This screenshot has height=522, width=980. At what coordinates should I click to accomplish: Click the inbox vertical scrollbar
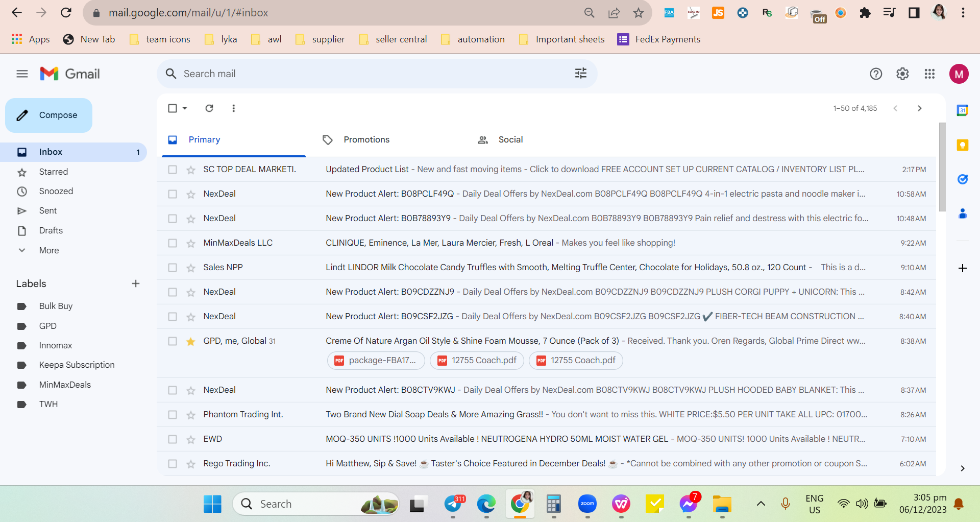pos(942,167)
